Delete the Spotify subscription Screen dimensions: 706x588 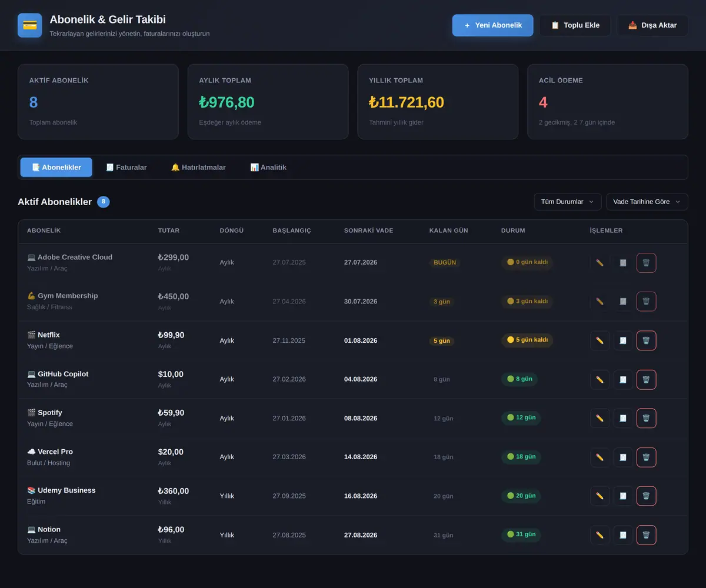pos(646,418)
